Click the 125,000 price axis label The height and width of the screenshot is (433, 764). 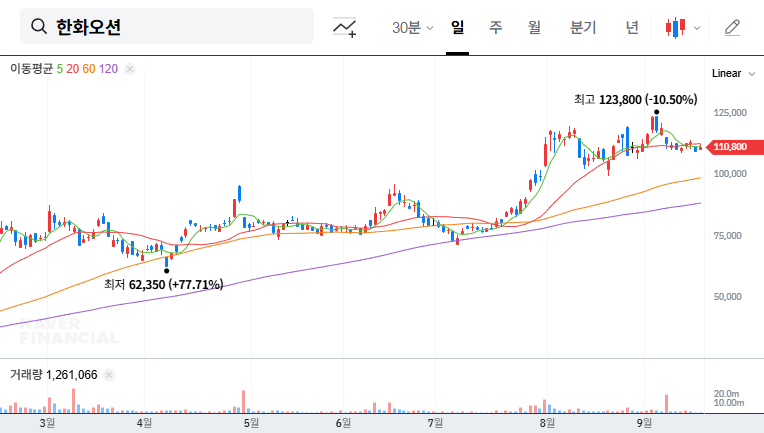pyautogui.click(x=730, y=113)
